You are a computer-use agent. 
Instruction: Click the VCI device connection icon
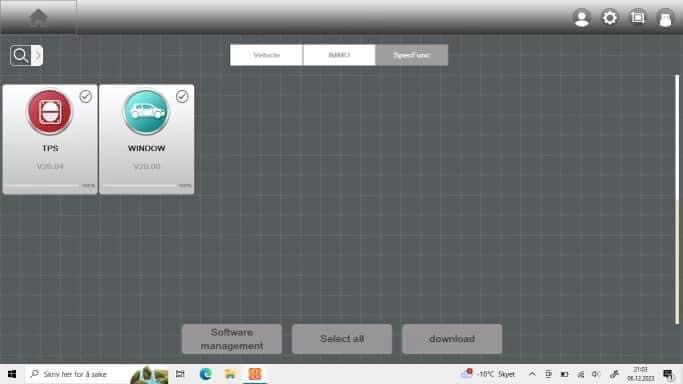[x=665, y=19]
